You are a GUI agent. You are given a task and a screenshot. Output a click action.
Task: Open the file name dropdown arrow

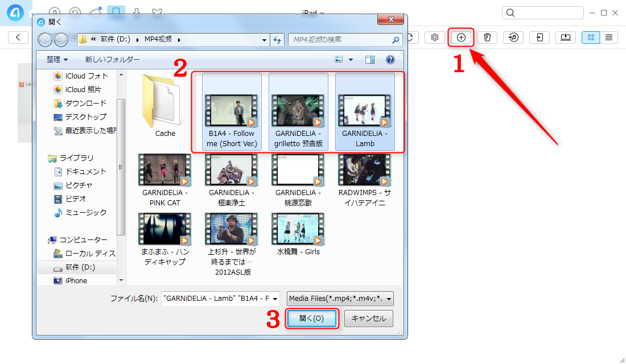(275, 299)
